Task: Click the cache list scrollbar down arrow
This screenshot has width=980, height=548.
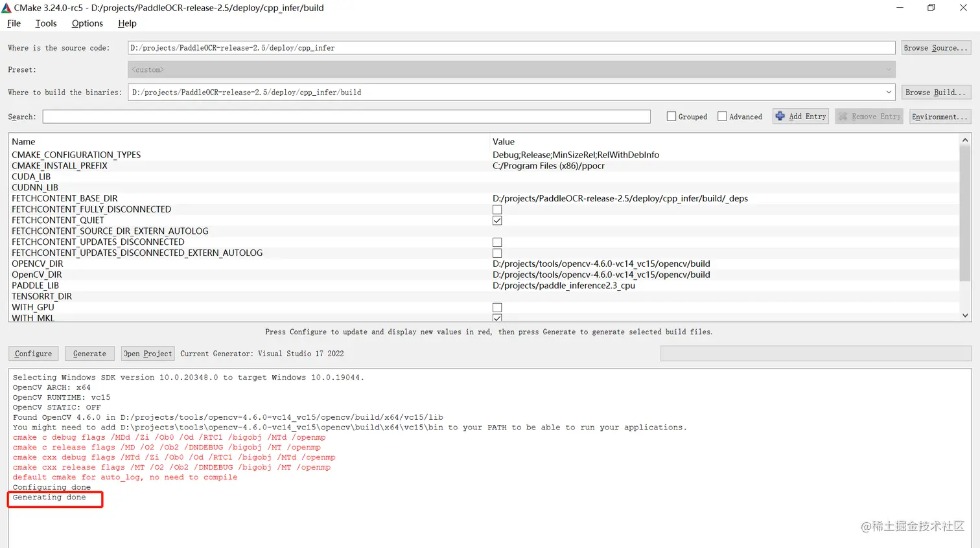Action: (x=965, y=315)
